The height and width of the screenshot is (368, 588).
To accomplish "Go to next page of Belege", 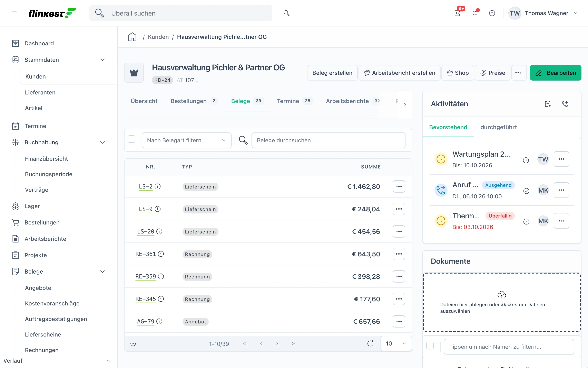I will coord(277,343).
